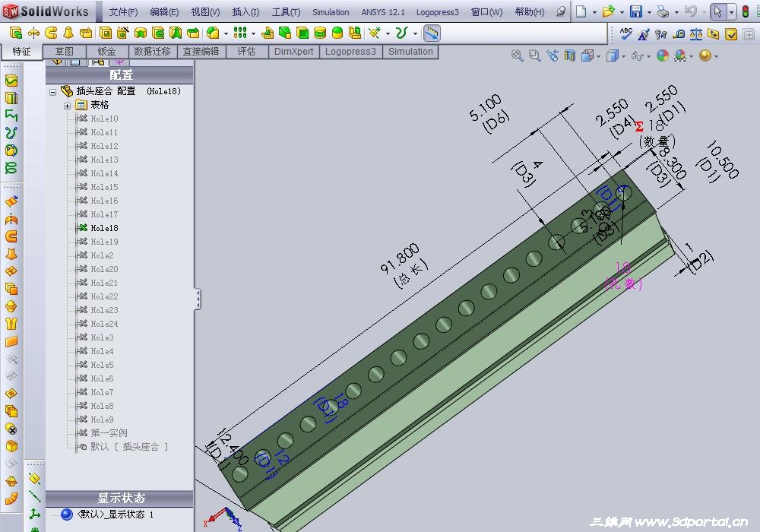
Task: Click the Zoom to Fit magnifier
Action: tap(517, 55)
